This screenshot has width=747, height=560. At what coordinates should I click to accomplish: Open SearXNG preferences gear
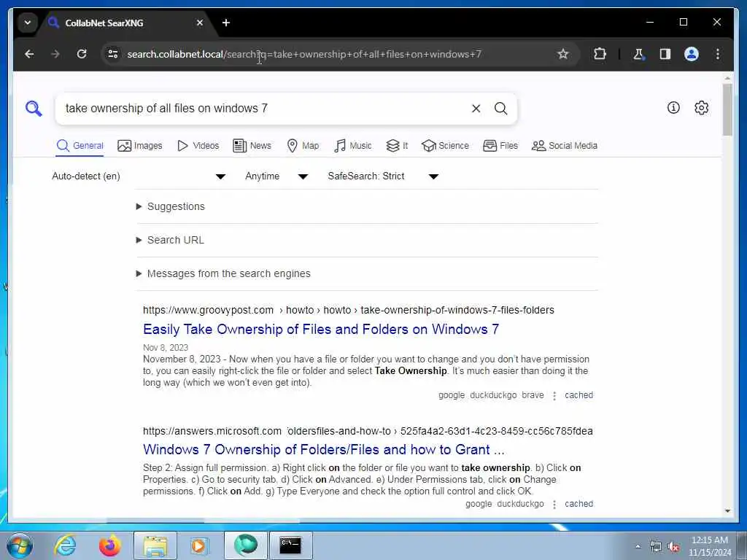tap(701, 108)
